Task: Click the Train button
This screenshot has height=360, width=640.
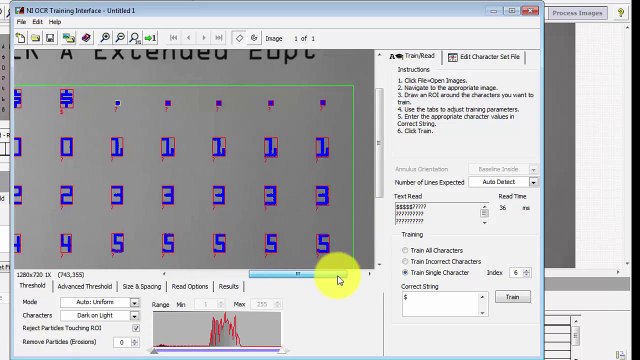Action: pos(513,297)
